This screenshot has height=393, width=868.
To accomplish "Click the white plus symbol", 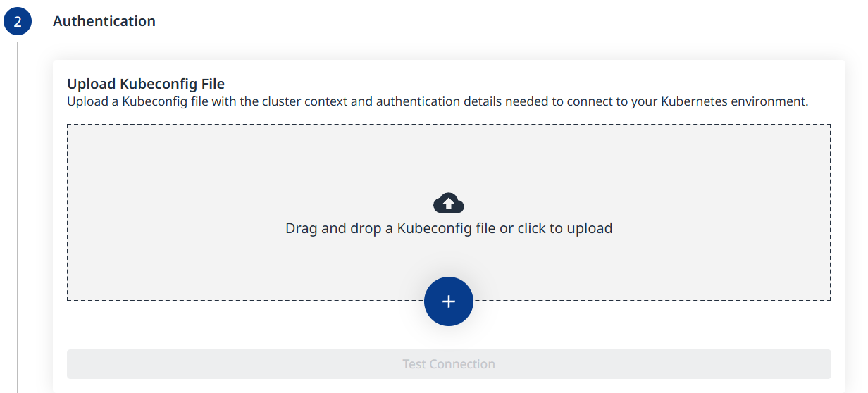I will point(449,301).
